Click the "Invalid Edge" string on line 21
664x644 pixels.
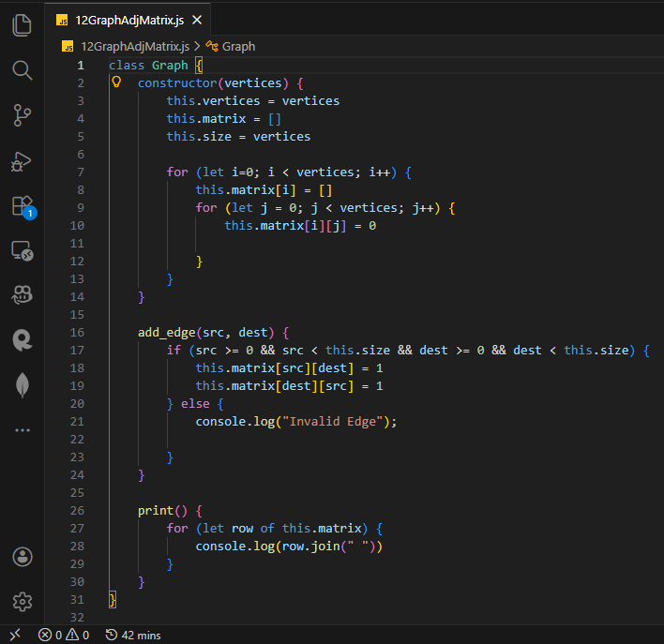(x=332, y=422)
